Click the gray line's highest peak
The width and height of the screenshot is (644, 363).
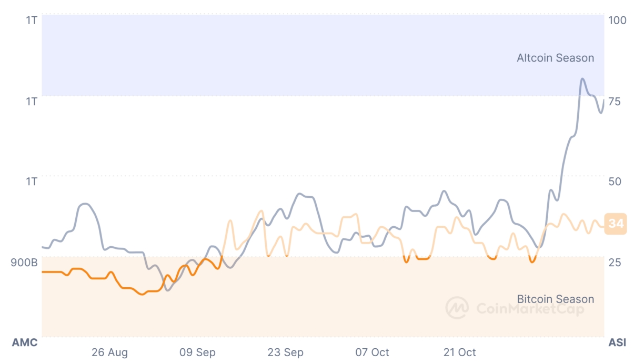582,79
